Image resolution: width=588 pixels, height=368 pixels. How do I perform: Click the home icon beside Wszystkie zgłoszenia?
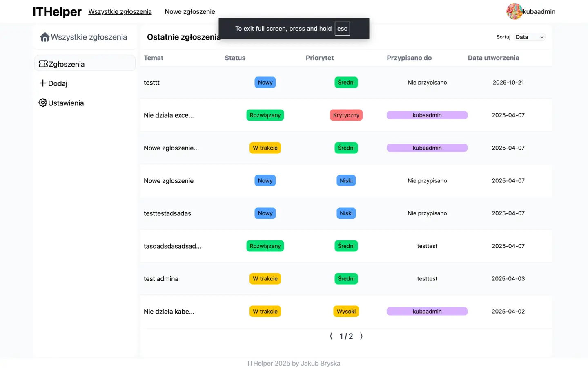pyautogui.click(x=45, y=37)
